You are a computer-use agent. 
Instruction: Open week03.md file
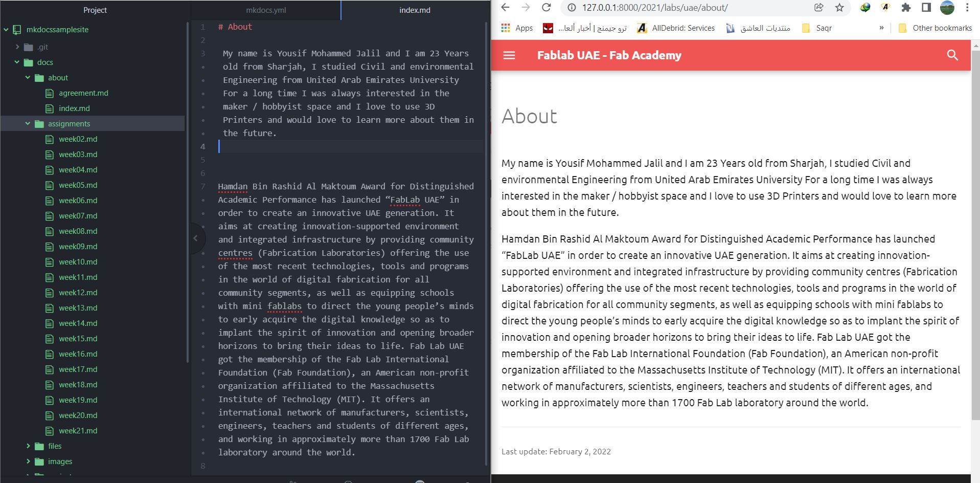pos(78,155)
